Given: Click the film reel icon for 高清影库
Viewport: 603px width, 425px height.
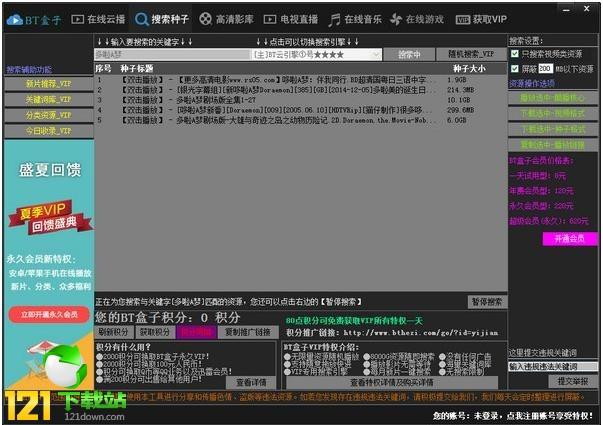Looking at the screenshot, I should (x=206, y=18).
